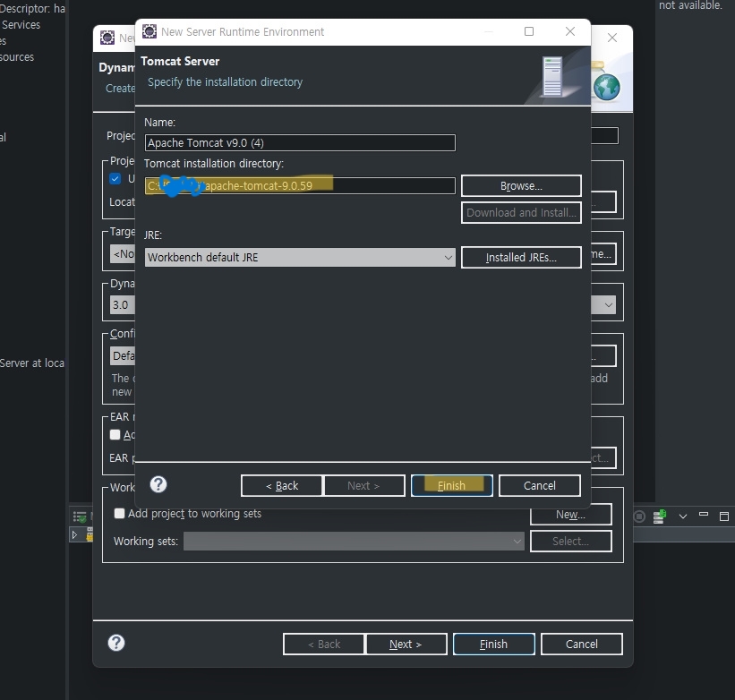
Task: Toggle the Use default location checkbox
Action: pos(115,179)
